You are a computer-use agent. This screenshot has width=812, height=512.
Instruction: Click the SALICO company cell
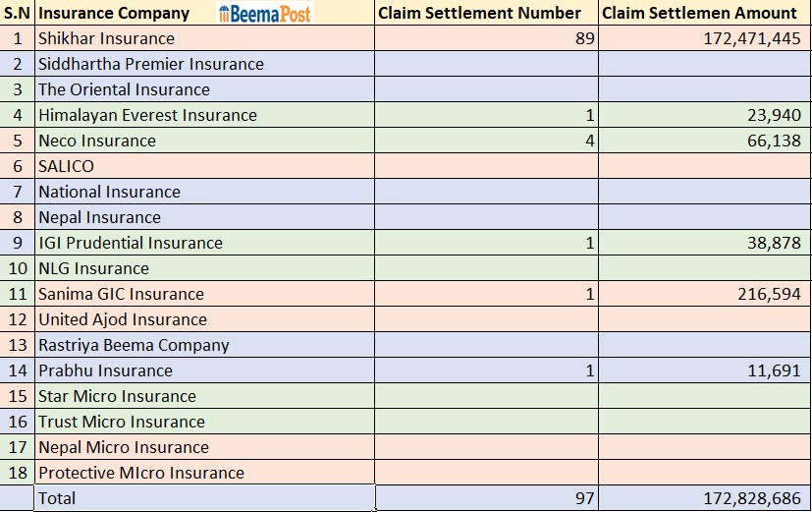(66, 166)
